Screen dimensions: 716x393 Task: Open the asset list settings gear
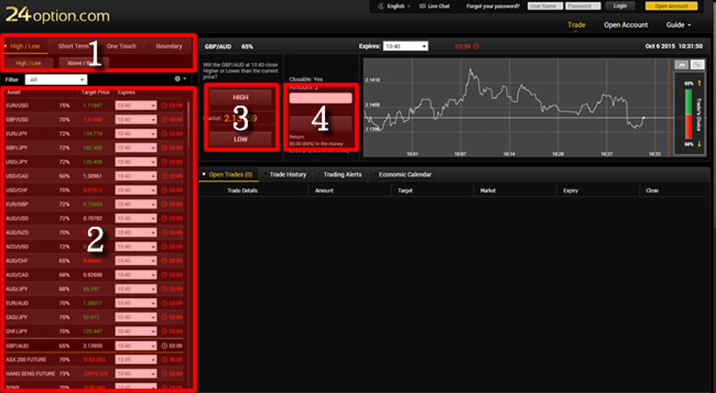tap(178, 79)
